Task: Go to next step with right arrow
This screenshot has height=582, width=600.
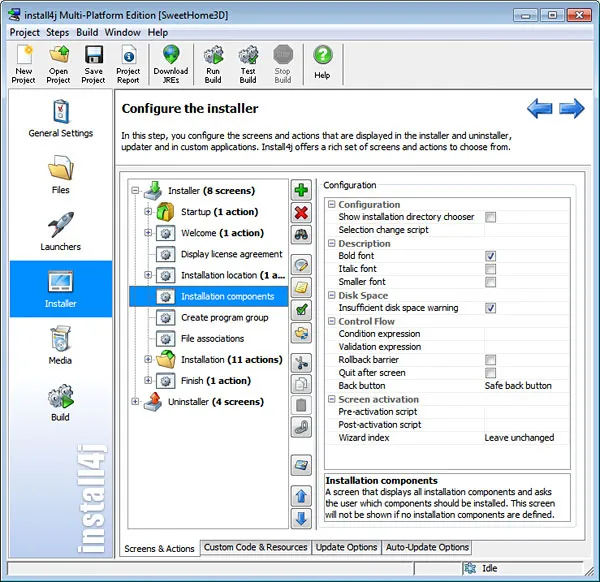Action: pos(572,109)
